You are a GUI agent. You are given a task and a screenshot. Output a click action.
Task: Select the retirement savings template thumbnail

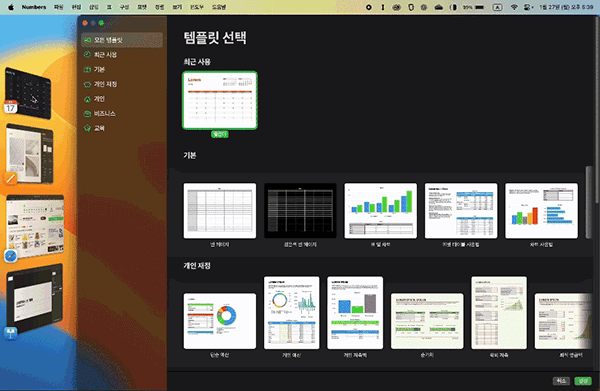click(499, 313)
